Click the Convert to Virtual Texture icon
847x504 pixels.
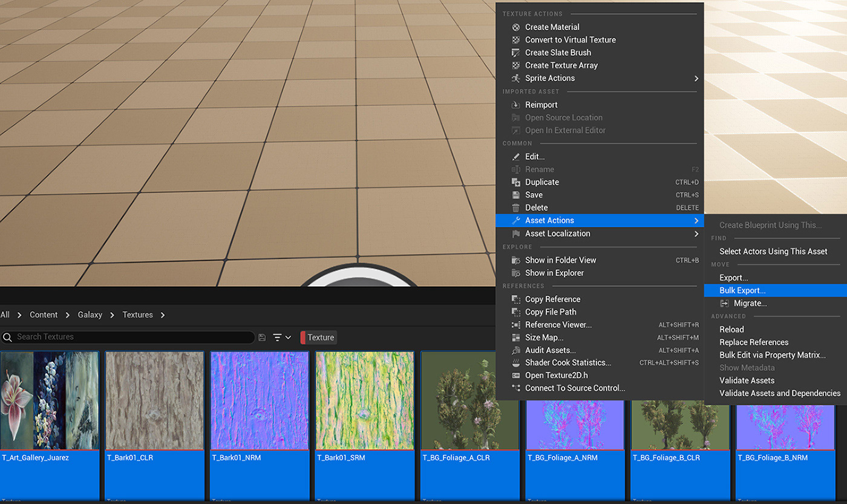(x=516, y=40)
